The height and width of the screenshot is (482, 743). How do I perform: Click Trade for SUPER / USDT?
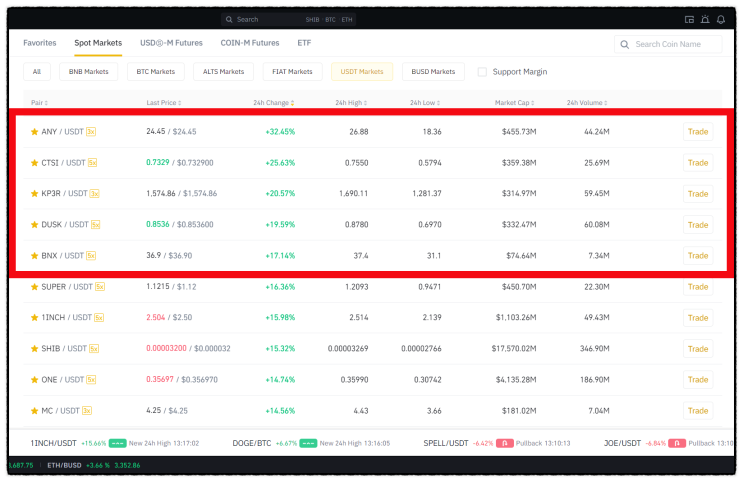click(x=698, y=287)
